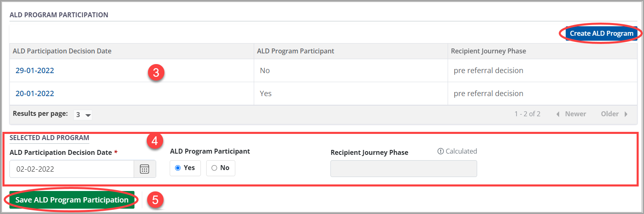
Task: Select No for ALD Program Participant
Action: pos(214,168)
